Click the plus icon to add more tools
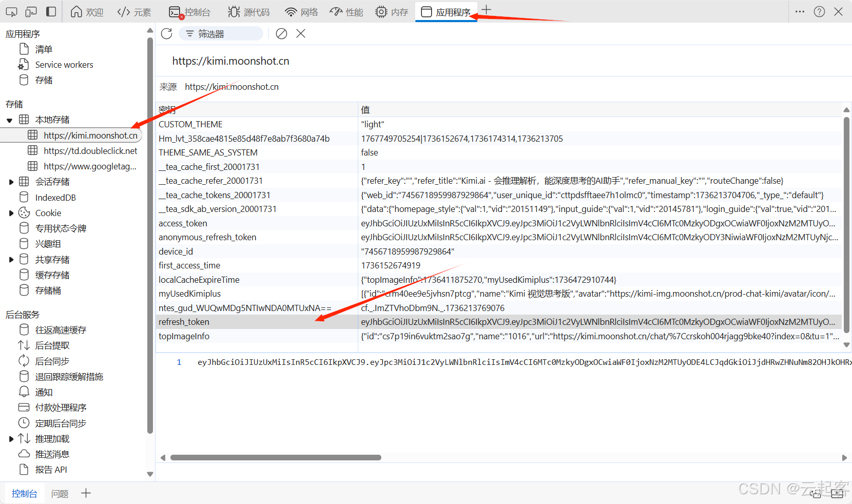Screen dimensions: 852x504 487,10
